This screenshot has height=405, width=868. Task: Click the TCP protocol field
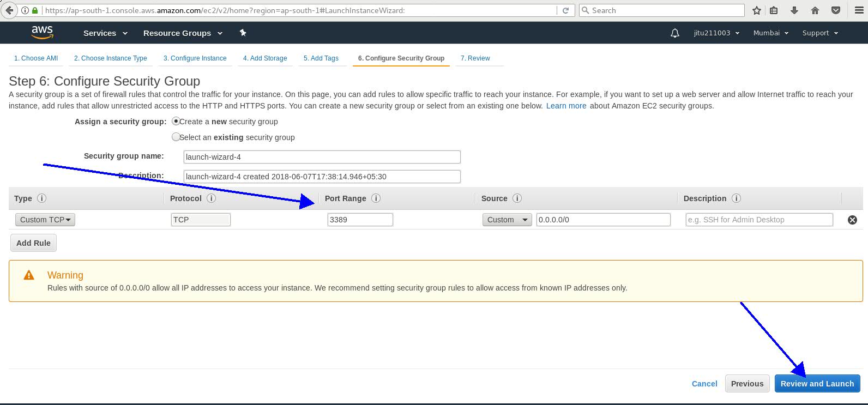[x=201, y=220]
